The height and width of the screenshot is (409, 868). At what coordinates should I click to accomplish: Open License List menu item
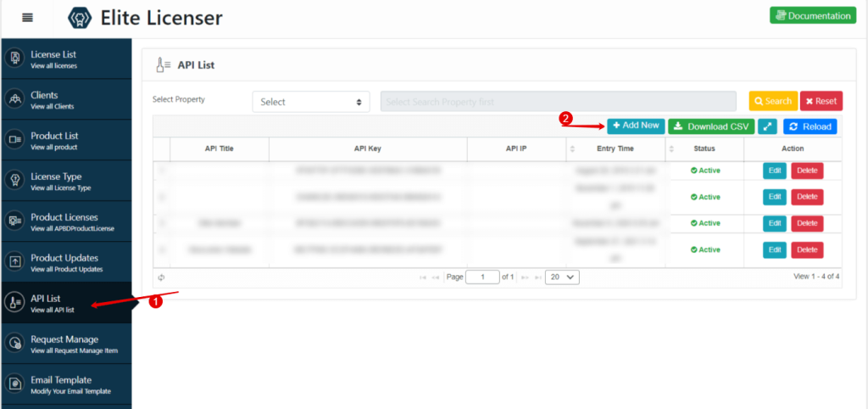pyautogui.click(x=66, y=59)
